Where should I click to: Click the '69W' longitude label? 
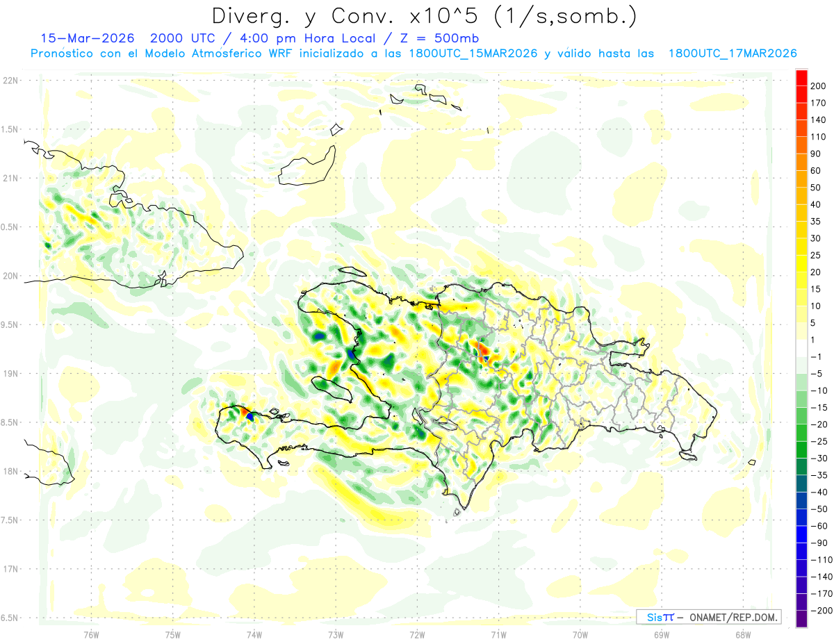click(x=661, y=634)
